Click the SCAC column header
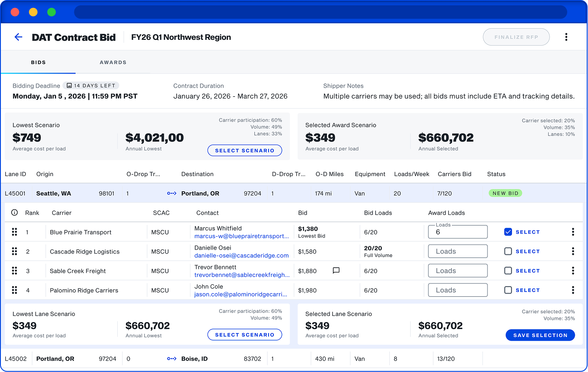Screen dimensions: 588x372 click(161, 213)
